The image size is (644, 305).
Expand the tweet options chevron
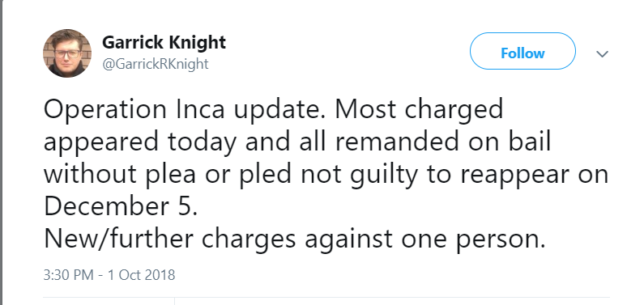[x=602, y=54]
